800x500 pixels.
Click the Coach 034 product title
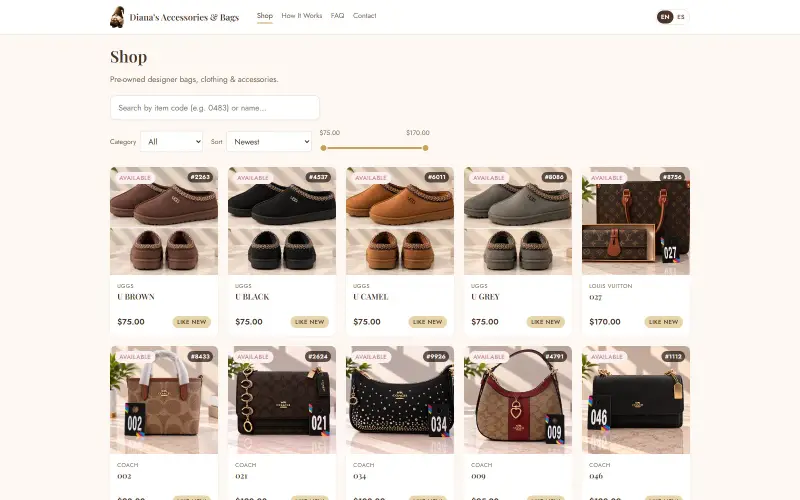pos(360,476)
